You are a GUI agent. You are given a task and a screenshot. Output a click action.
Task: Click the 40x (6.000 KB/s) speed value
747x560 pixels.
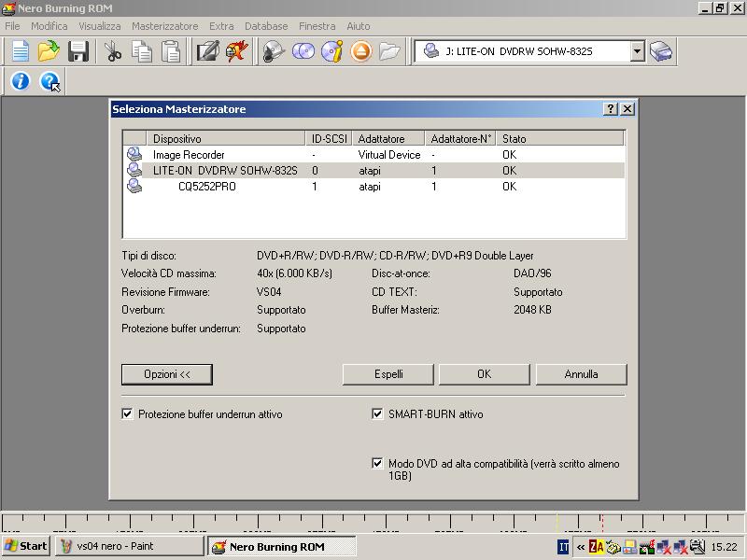pos(294,273)
